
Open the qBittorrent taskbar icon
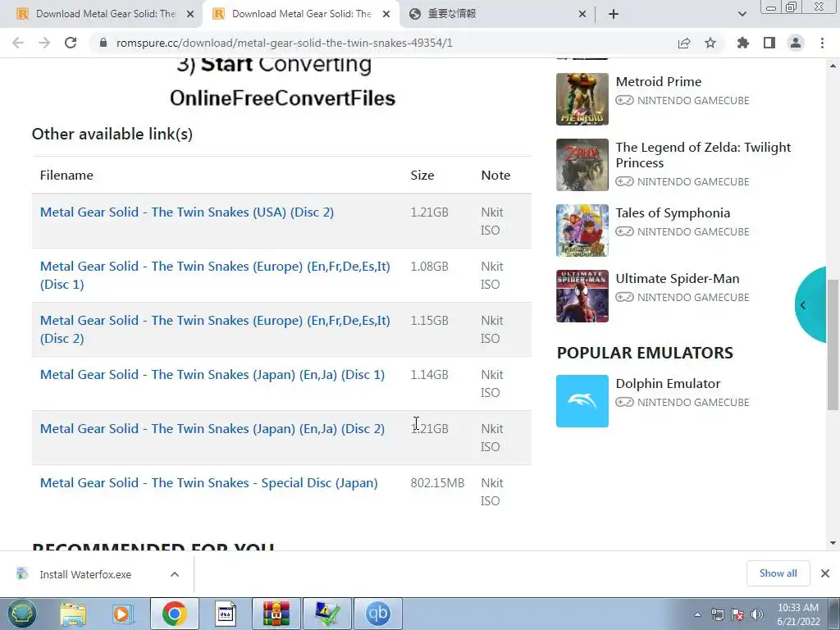(378, 614)
